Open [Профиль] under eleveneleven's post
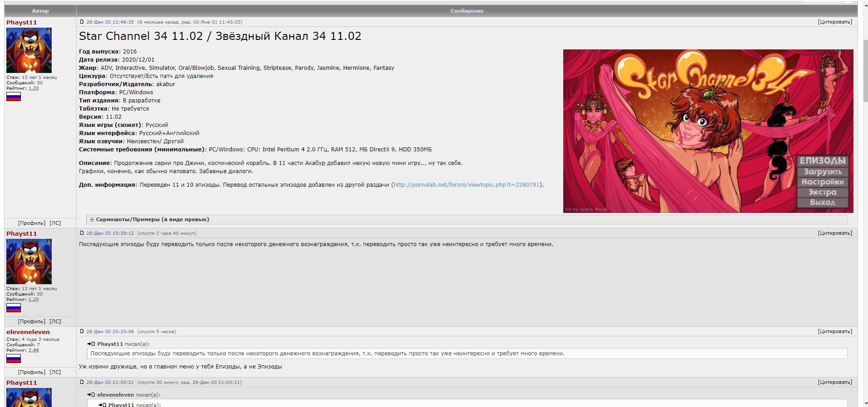This screenshot has height=407, width=868. (32, 372)
